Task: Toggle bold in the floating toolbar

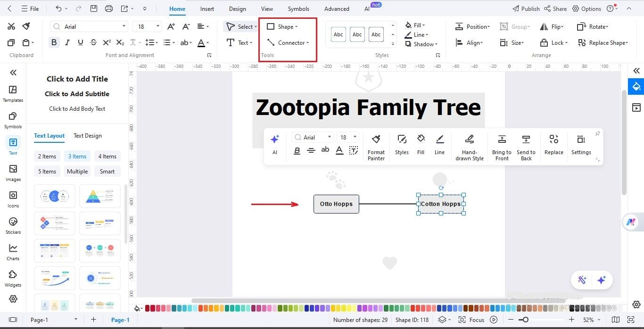Action: tap(297, 150)
